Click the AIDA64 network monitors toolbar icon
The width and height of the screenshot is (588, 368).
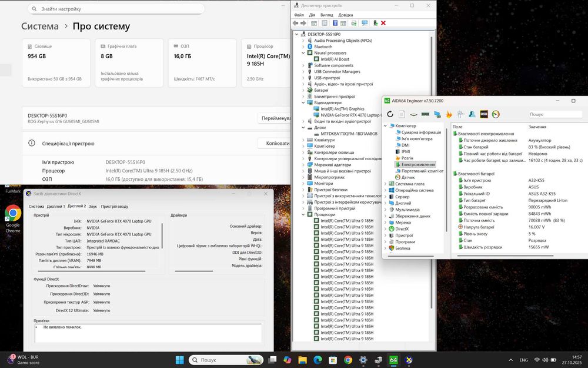coord(437,114)
